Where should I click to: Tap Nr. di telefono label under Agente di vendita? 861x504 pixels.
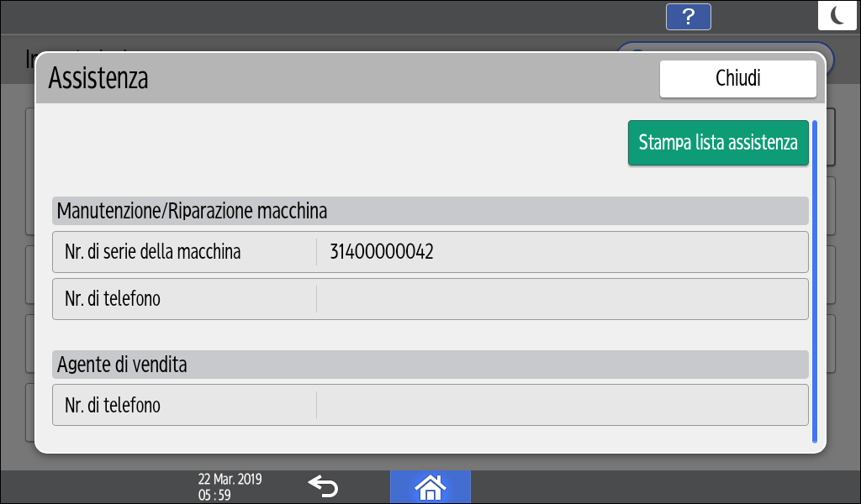[113, 405]
